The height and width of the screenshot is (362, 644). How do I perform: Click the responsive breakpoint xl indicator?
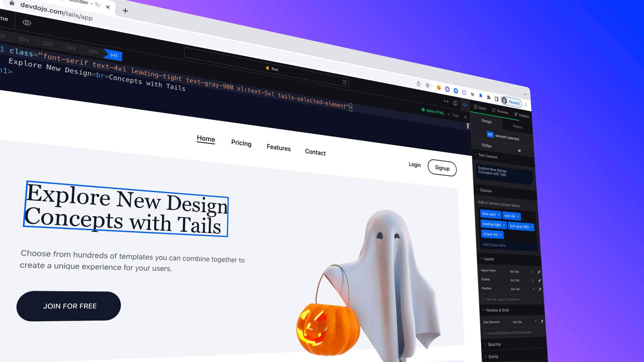click(x=520, y=150)
